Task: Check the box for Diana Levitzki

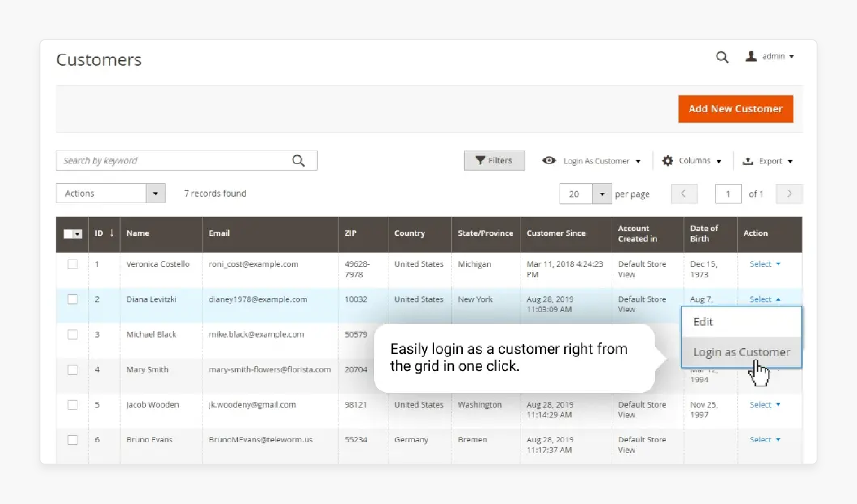Action: click(x=72, y=299)
